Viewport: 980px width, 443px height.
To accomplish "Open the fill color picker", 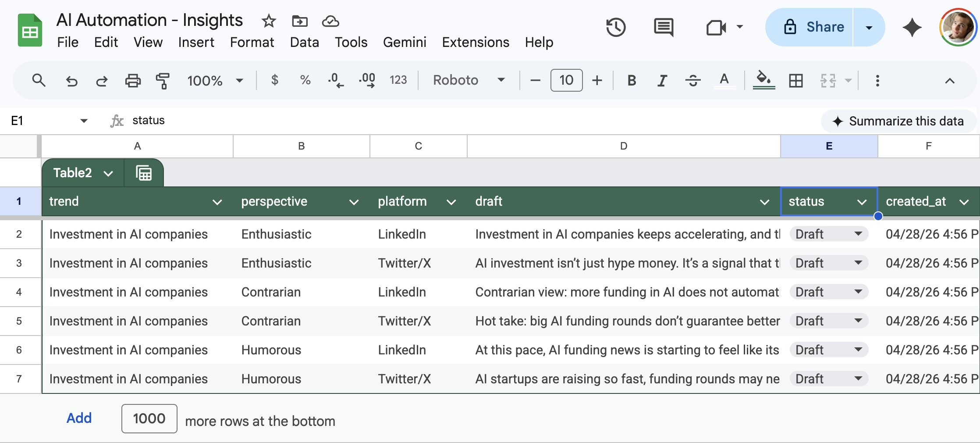I will click(x=764, y=81).
